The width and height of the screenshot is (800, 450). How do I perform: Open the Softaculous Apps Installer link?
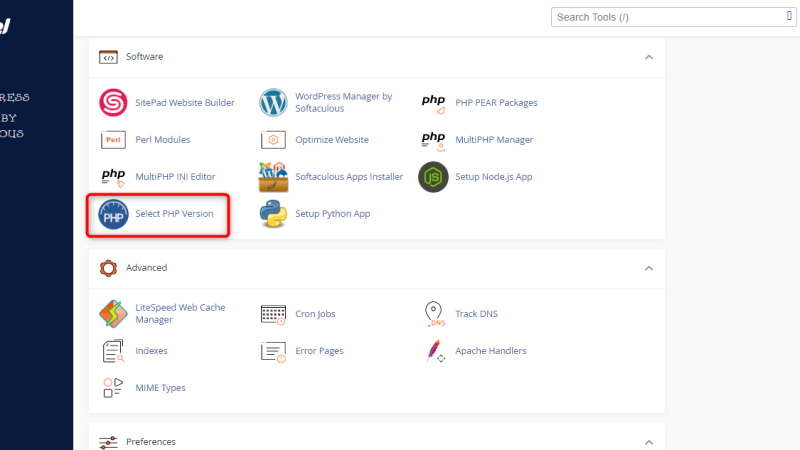[349, 177]
